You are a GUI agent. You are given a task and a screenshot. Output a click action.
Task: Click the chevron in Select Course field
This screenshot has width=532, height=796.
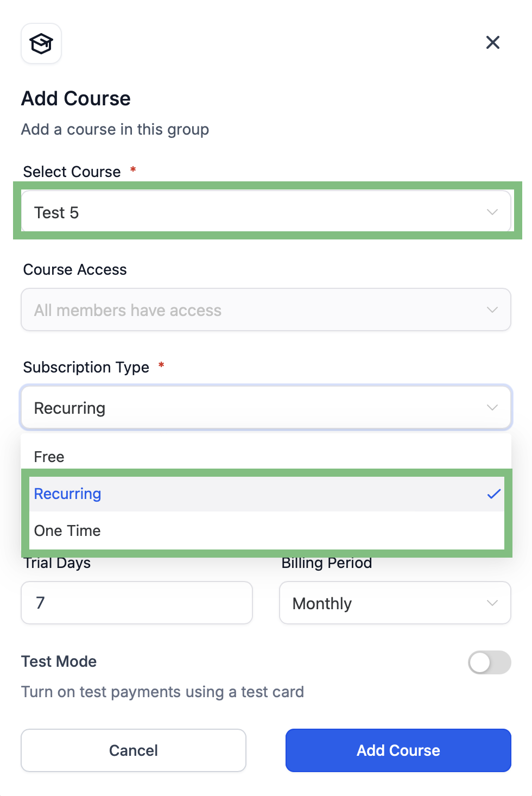492,212
